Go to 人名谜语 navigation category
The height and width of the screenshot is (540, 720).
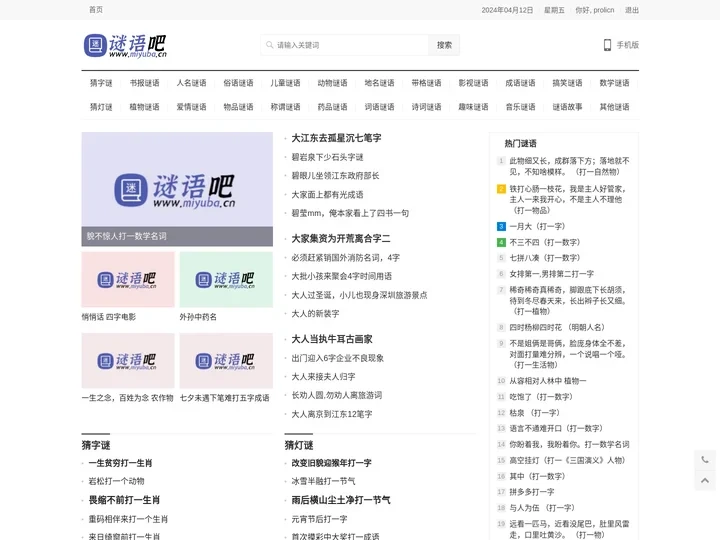coord(191,83)
